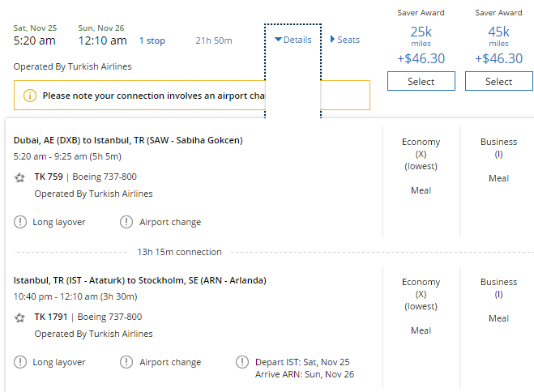Click the second segment's Long layover warning icon
This screenshot has width=534, height=392.
pyautogui.click(x=20, y=362)
